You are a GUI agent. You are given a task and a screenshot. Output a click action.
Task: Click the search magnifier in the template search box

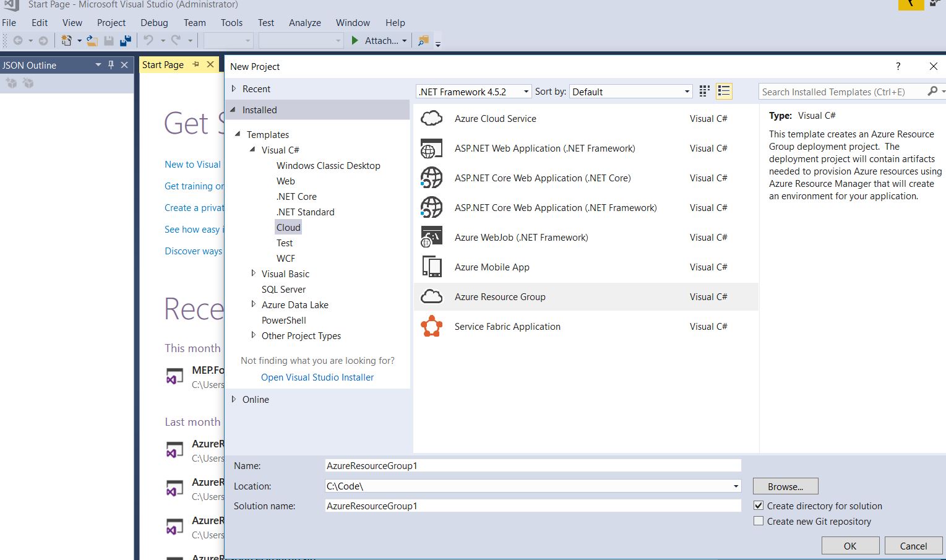point(932,92)
